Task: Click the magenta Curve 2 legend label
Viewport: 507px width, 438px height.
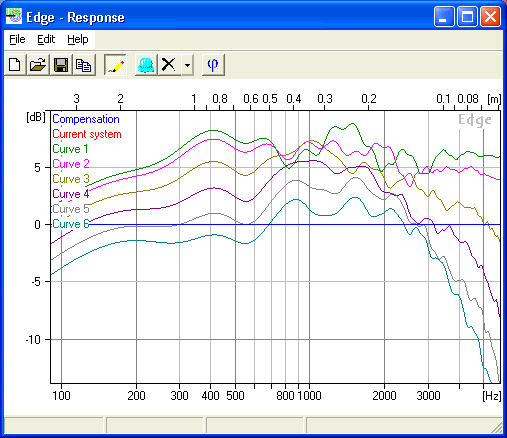Action: pyautogui.click(x=71, y=164)
